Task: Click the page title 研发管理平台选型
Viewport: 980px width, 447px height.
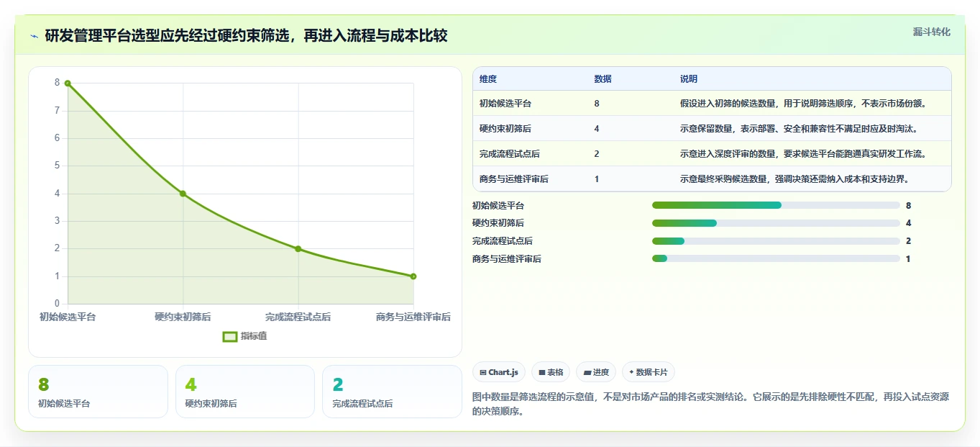Action: [246, 35]
